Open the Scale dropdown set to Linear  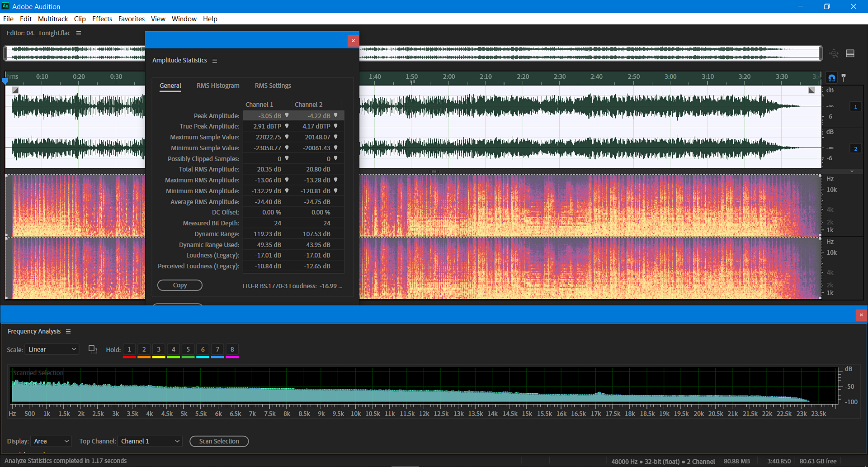point(51,349)
